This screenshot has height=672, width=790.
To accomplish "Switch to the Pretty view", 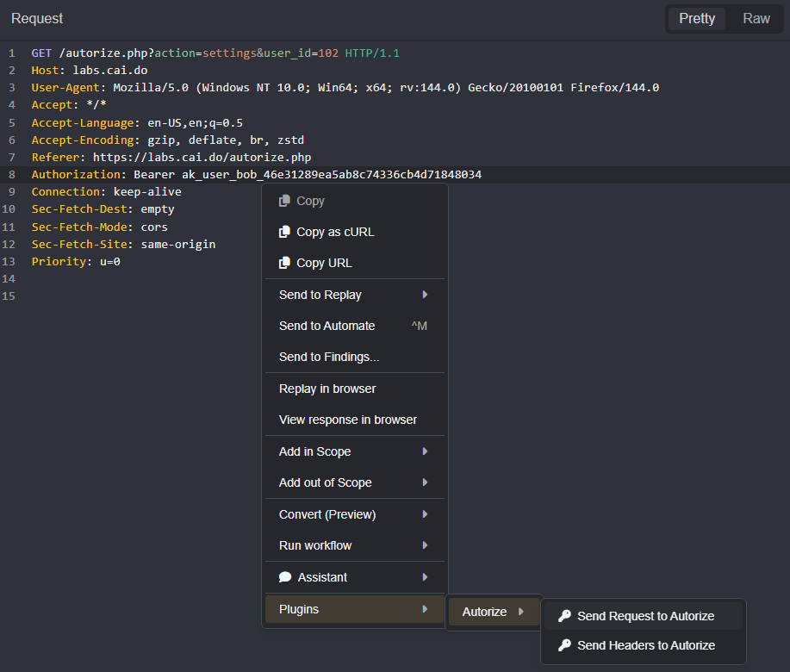I will click(x=696, y=19).
